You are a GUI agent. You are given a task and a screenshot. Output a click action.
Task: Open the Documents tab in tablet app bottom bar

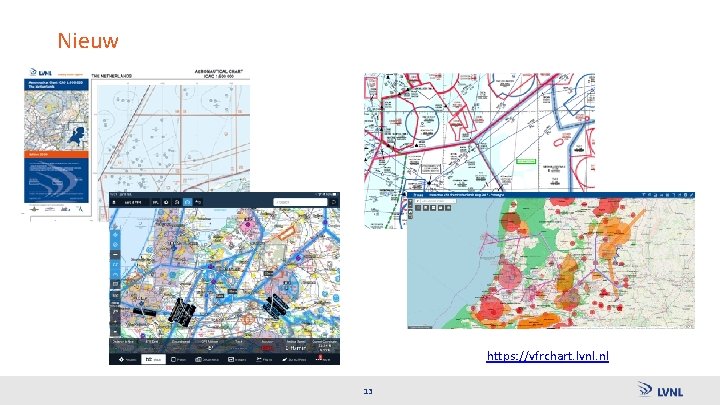(207, 359)
